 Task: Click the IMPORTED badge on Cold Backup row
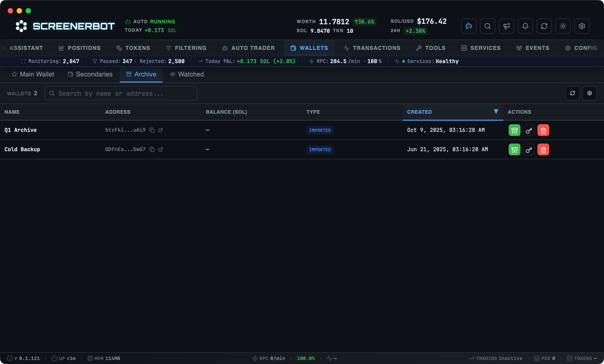tap(320, 150)
